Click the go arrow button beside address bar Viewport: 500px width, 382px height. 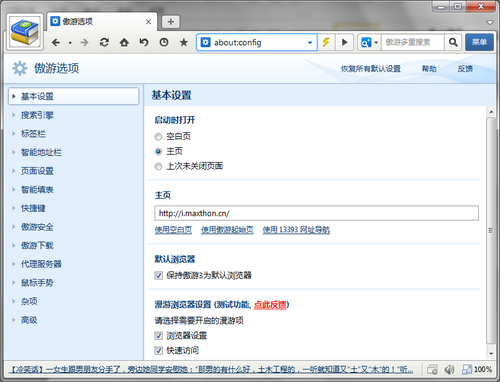pos(344,42)
